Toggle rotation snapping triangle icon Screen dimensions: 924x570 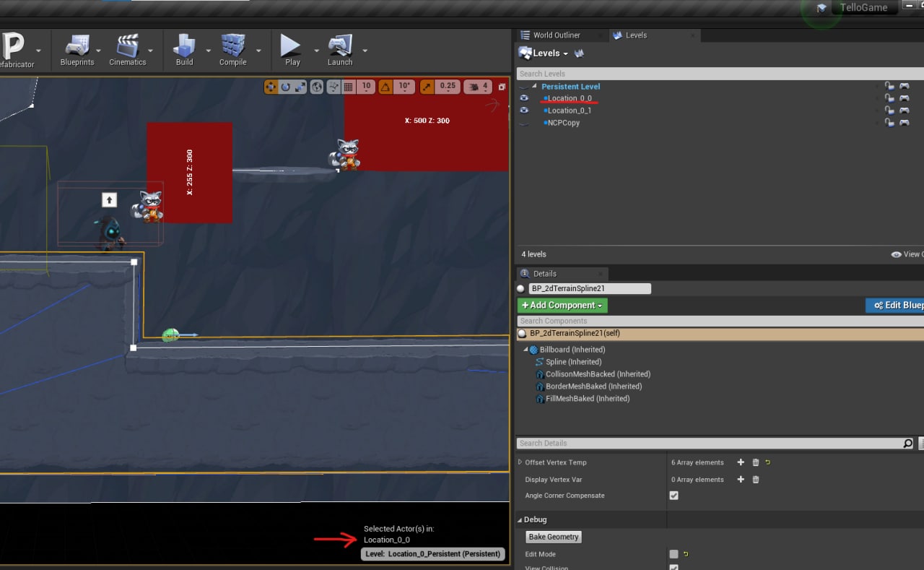click(385, 87)
